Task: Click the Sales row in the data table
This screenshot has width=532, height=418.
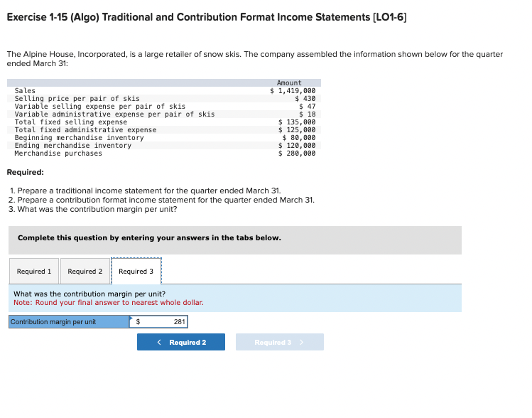Action: pyautogui.click(x=164, y=91)
